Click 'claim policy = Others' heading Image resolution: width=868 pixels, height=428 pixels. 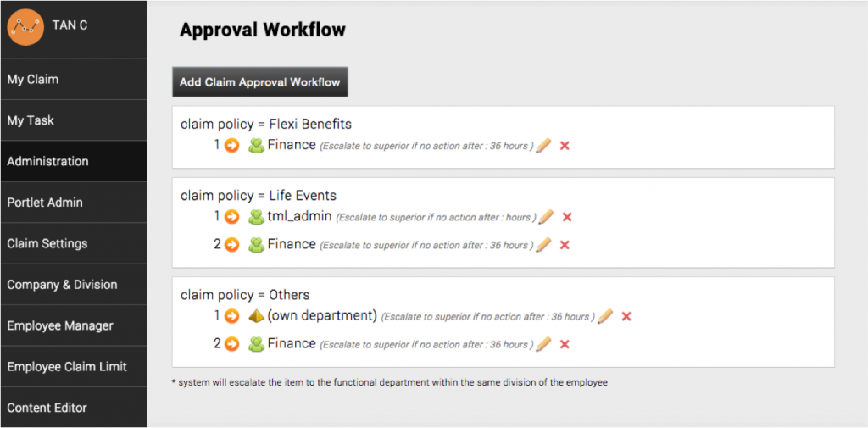[245, 295]
